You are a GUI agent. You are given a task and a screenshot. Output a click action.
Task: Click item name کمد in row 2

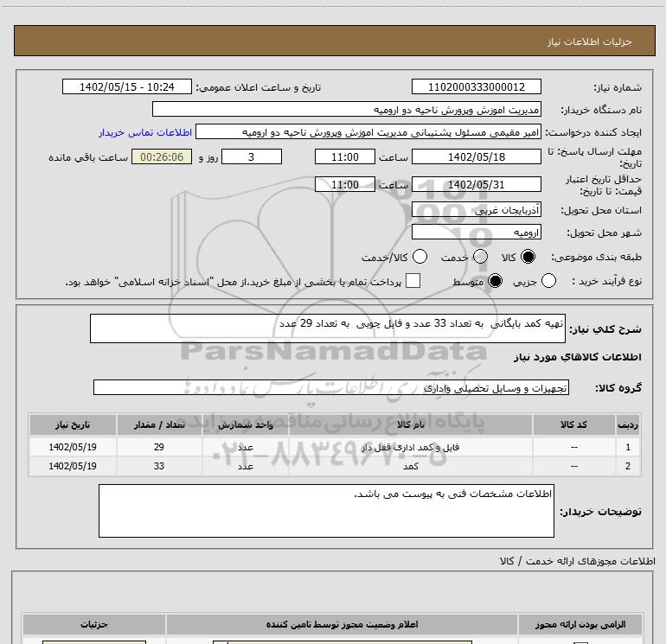tap(411, 467)
